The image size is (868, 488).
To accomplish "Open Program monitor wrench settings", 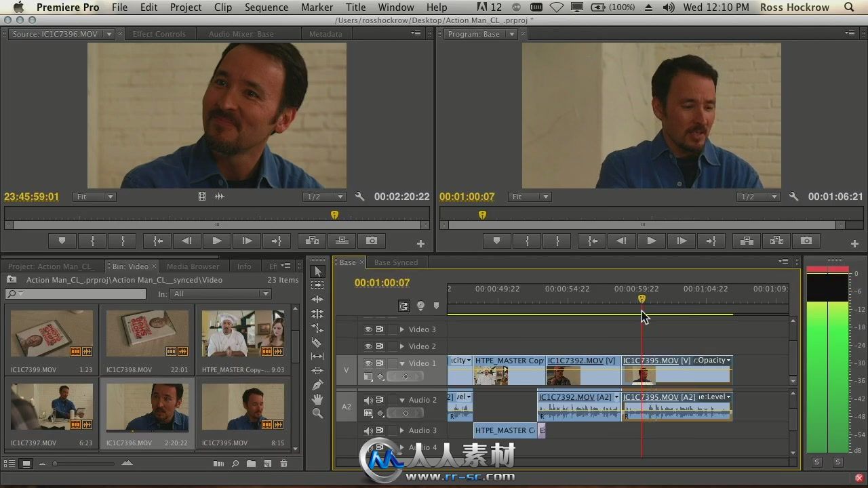I will click(x=794, y=197).
